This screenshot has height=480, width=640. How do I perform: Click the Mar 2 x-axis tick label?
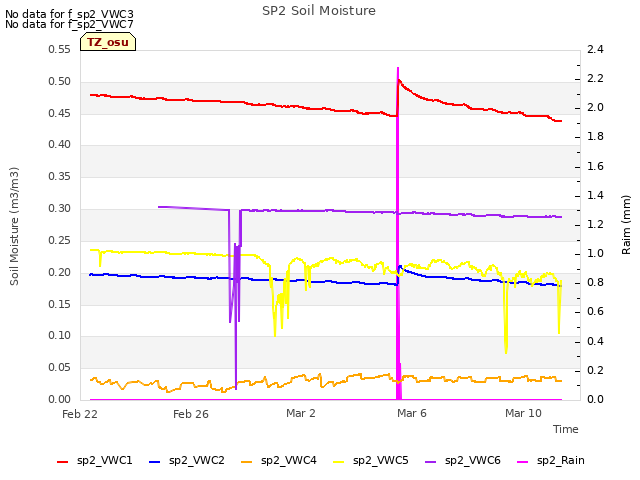[x=301, y=413]
